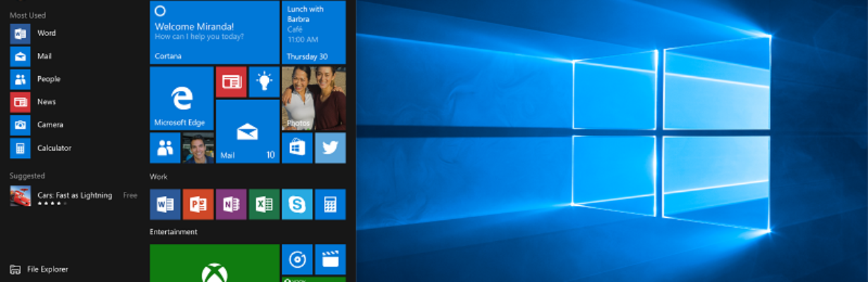Open the Store shopping bag tile

297,148
